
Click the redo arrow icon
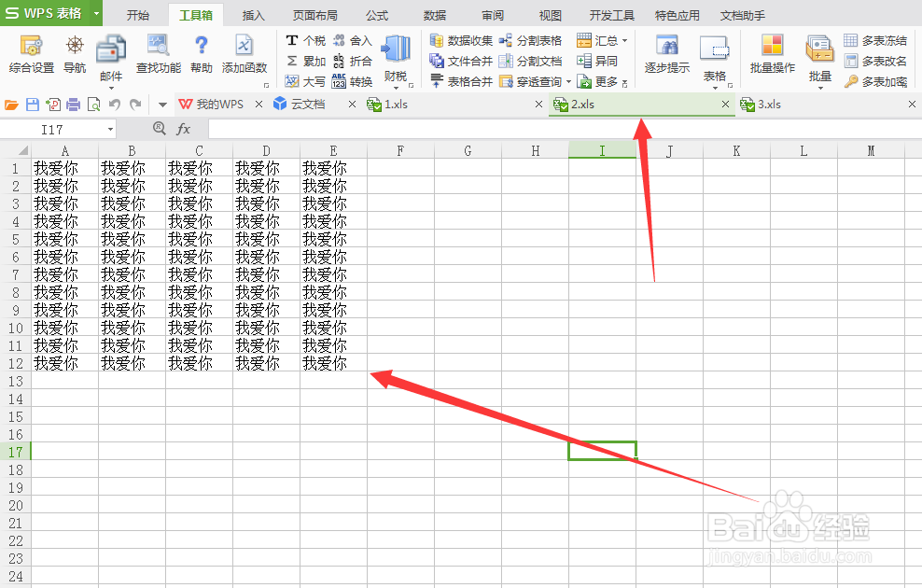pos(136,105)
